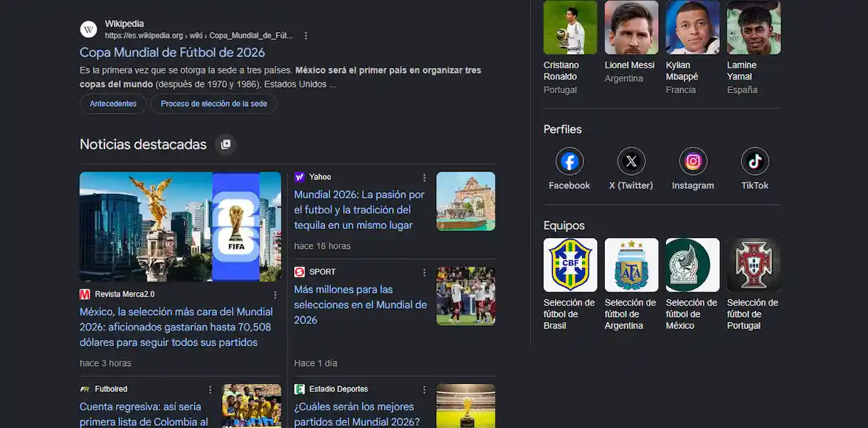
Task: Open the Copa Mundial de Fútbol de 2026 link
Action: pos(172,53)
